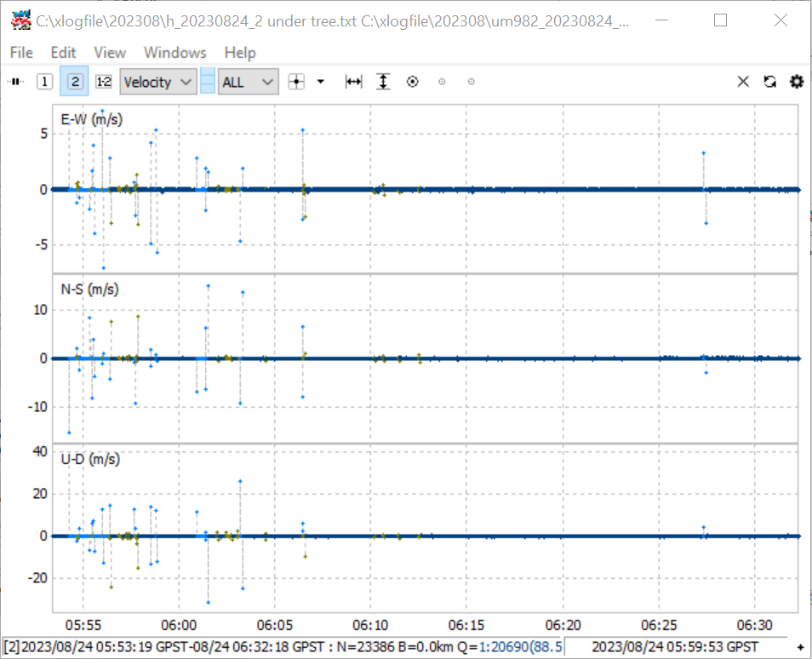Fit the horizontal range icon
The height and width of the screenshot is (659, 812).
(354, 82)
